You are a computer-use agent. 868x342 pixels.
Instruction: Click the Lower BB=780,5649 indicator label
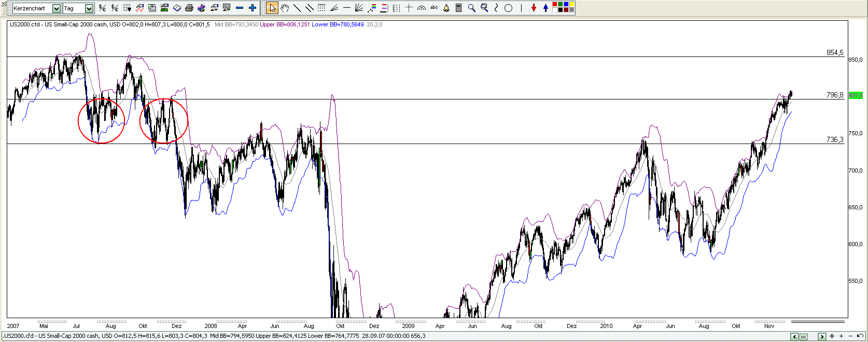[x=338, y=24]
